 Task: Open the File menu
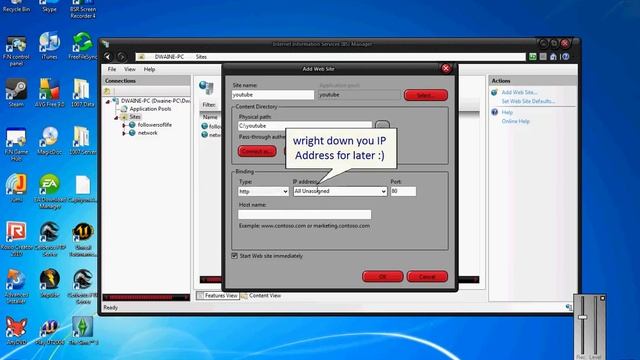(x=112, y=69)
